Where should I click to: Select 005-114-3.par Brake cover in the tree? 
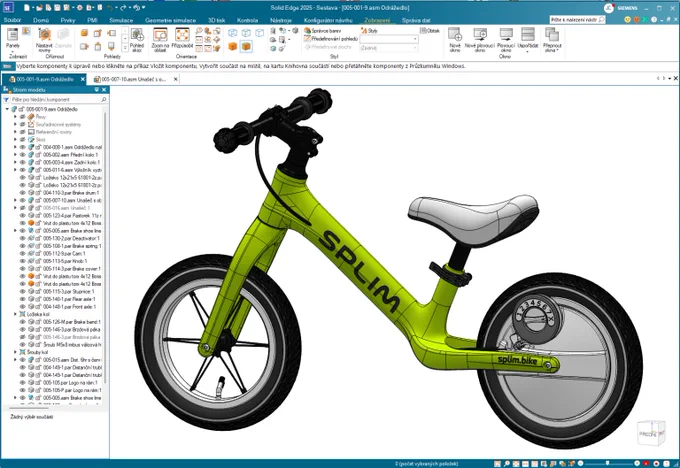tap(72, 268)
